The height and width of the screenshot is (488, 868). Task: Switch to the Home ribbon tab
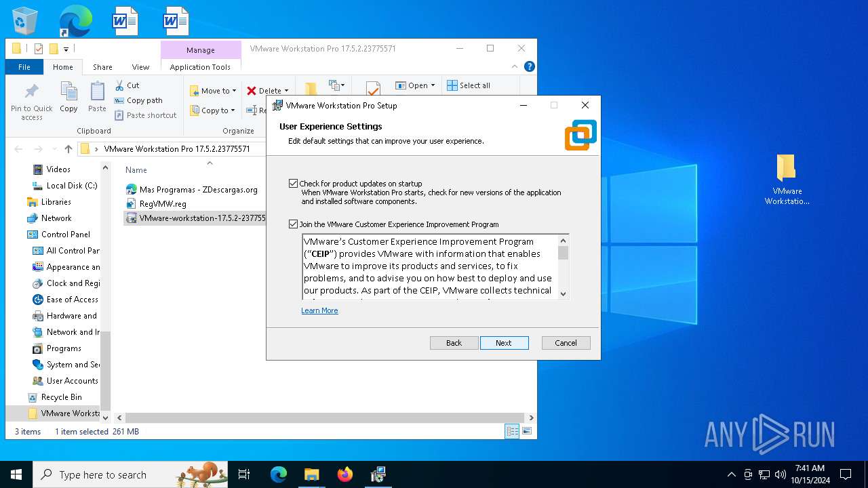[x=63, y=67]
